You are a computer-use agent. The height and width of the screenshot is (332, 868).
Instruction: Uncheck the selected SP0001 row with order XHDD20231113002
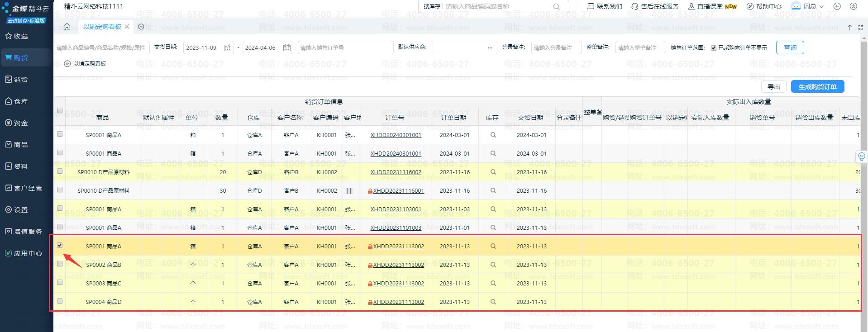pos(60,245)
